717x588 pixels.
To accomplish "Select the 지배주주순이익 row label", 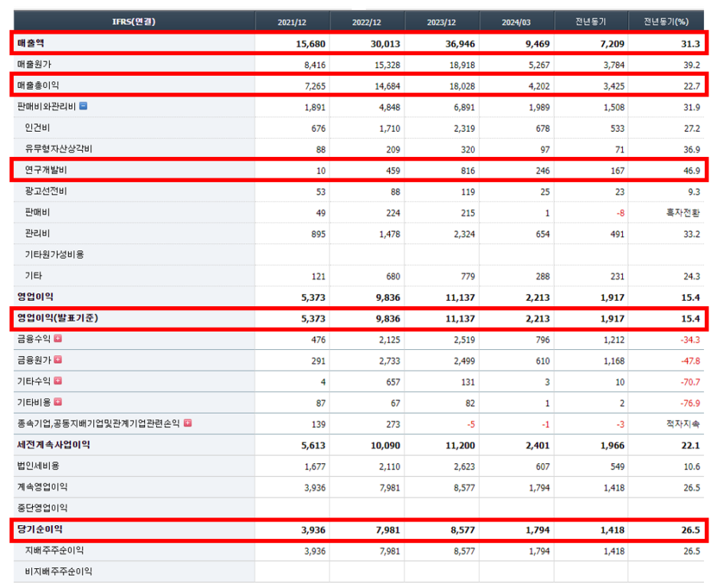I will pyautogui.click(x=54, y=550).
